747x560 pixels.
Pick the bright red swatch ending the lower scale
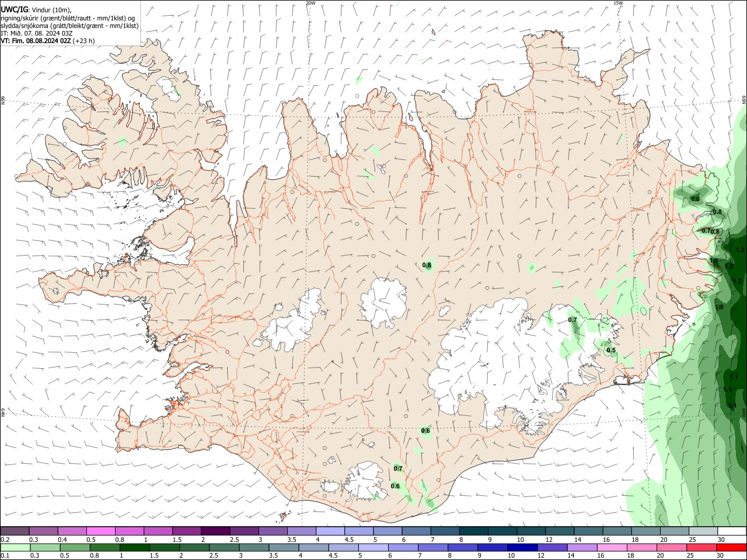tap(731, 547)
